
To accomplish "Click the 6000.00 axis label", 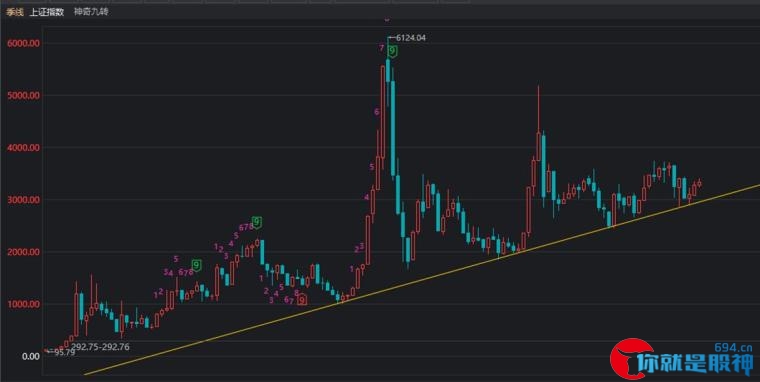I will 23,43.
